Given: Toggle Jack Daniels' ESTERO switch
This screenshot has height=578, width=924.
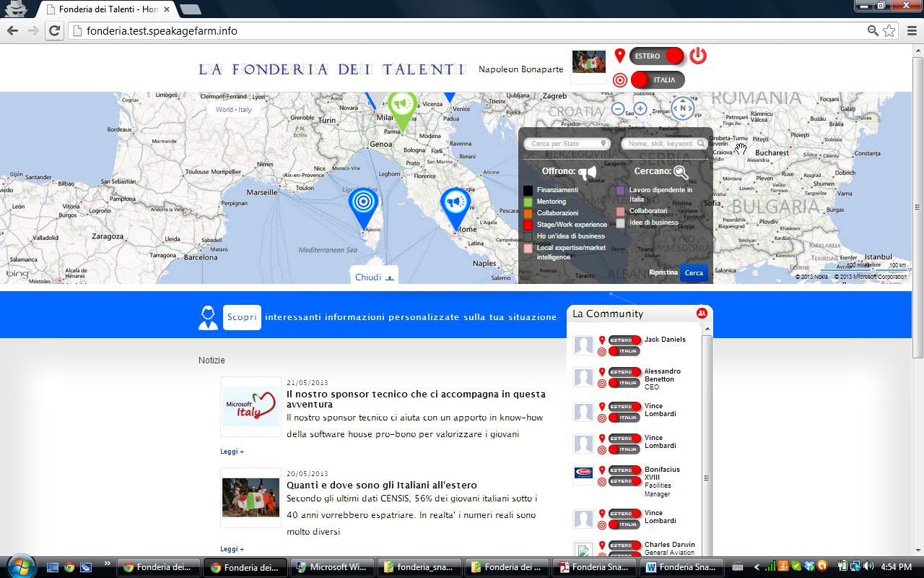Looking at the screenshot, I should pos(624,340).
